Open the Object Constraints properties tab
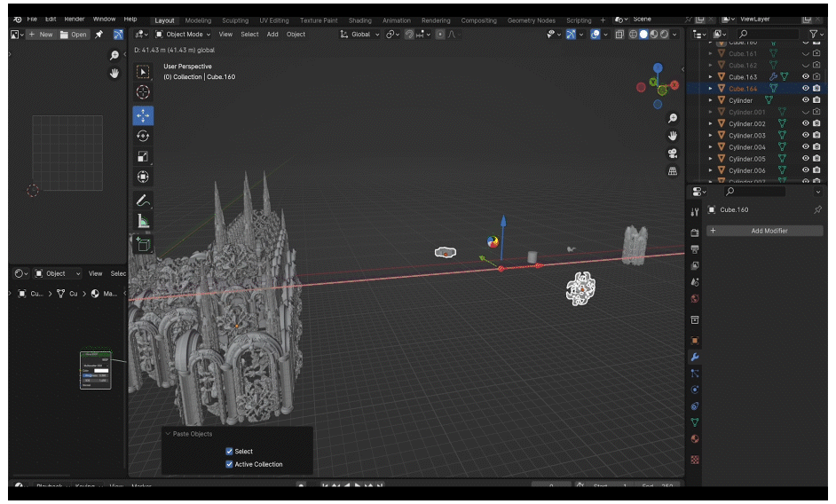Viewport: 836px width, 504px height. (x=695, y=406)
